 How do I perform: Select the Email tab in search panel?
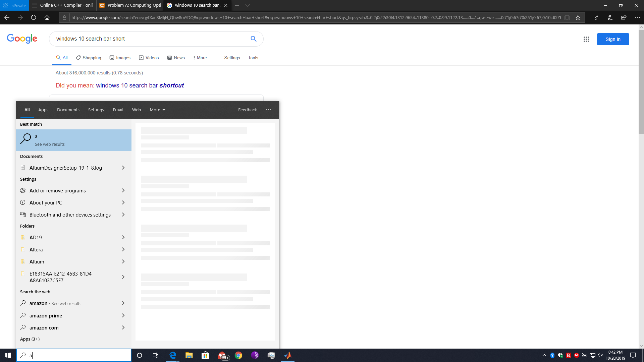(118, 110)
